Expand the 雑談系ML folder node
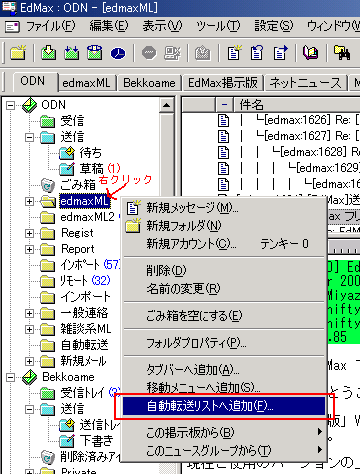This screenshot has width=360, height=474. (29, 329)
